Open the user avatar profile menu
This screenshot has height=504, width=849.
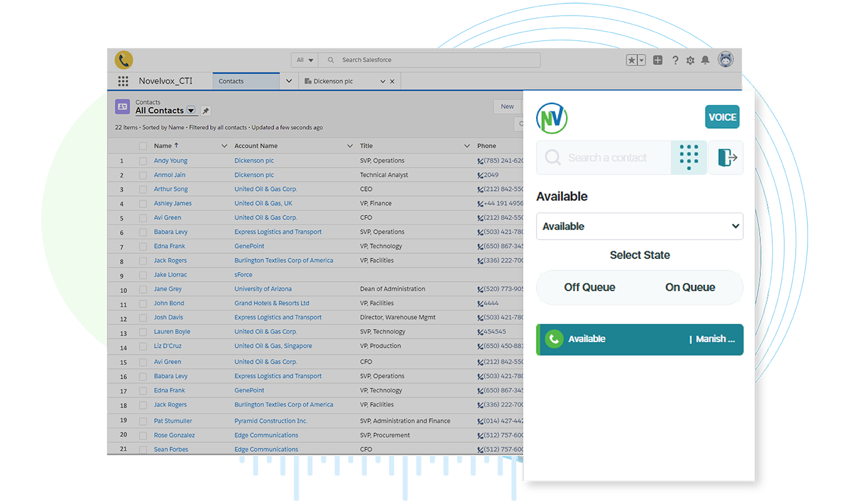click(x=725, y=59)
